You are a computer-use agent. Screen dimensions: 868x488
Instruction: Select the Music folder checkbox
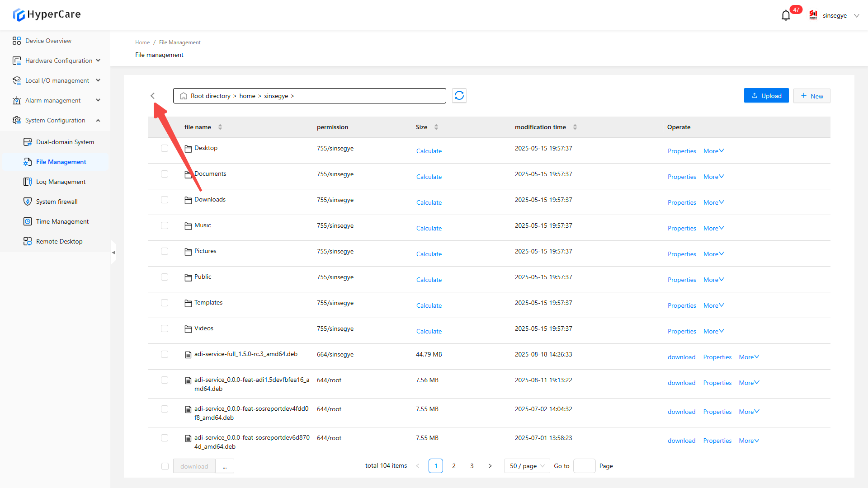pyautogui.click(x=165, y=225)
